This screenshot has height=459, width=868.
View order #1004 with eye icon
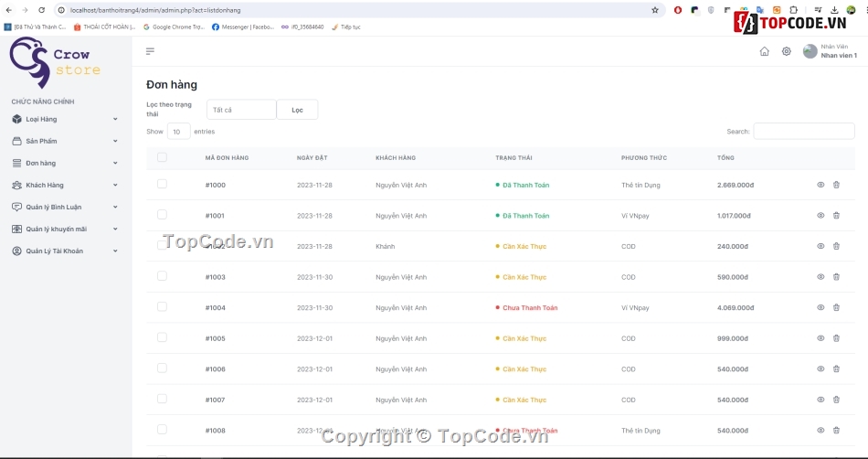tap(821, 307)
